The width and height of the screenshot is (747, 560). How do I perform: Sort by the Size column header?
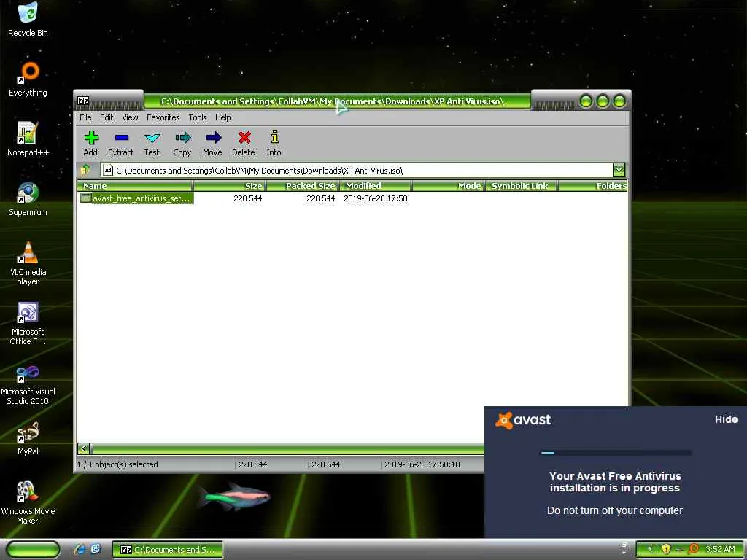click(229, 186)
